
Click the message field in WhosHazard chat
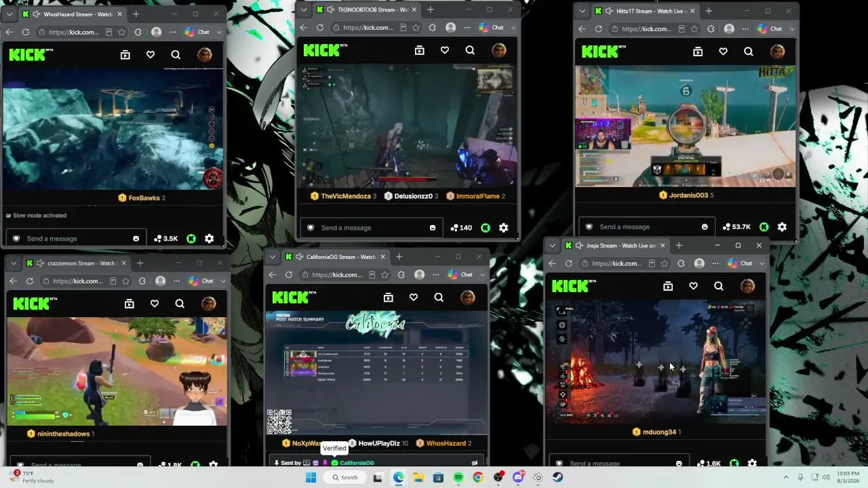click(75, 239)
